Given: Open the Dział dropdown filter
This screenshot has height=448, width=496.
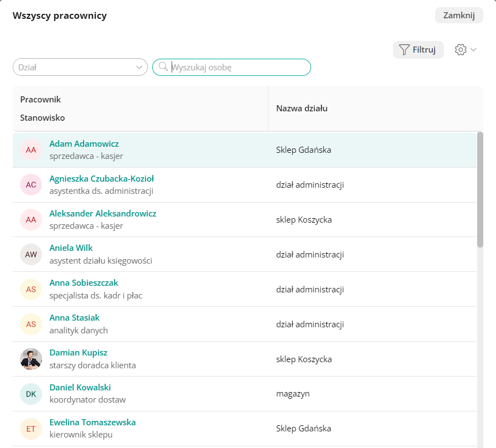Looking at the screenshot, I should point(80,67).
